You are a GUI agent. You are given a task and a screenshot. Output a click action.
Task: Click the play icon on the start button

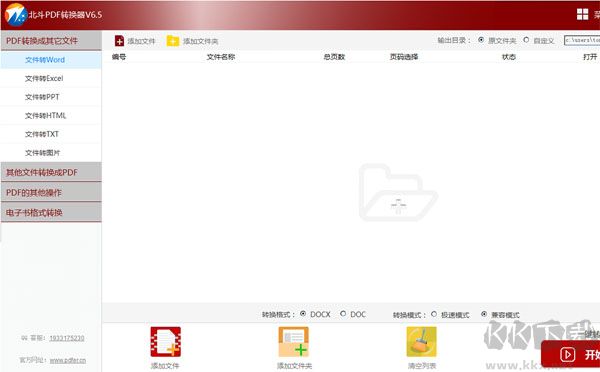click(567, 354)
